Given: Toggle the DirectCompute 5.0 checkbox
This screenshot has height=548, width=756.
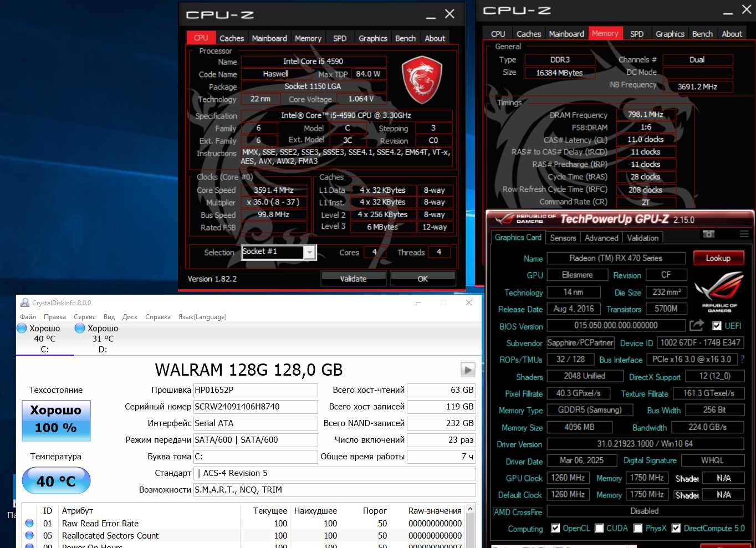Looking at the screenshot, I should [x=676, y=528].
